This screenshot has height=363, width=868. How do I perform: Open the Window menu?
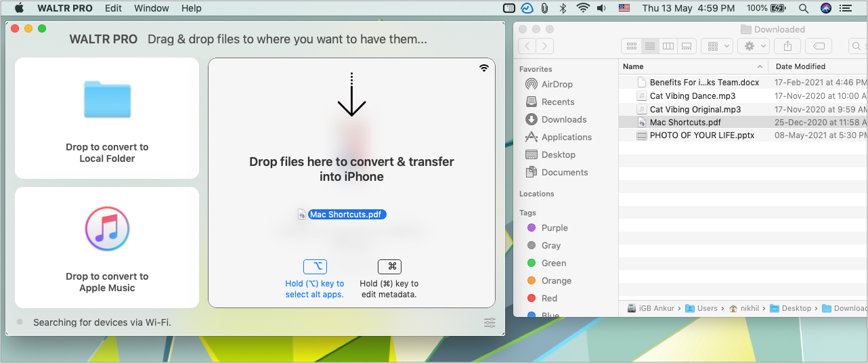coord(152,8)
